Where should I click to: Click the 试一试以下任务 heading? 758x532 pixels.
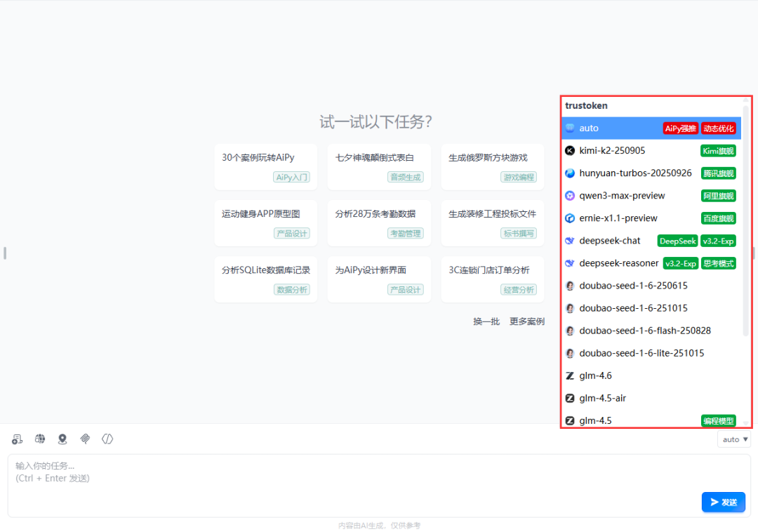pyautogui.click(x=375, y=121)
